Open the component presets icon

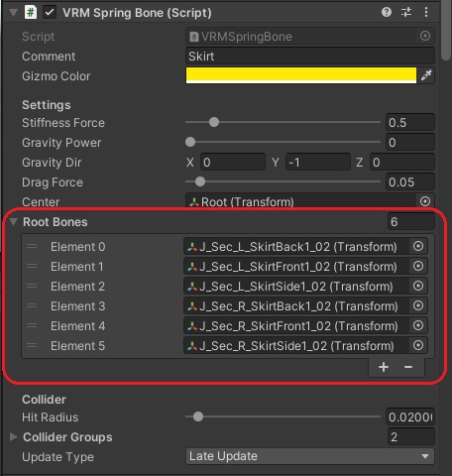406,13
